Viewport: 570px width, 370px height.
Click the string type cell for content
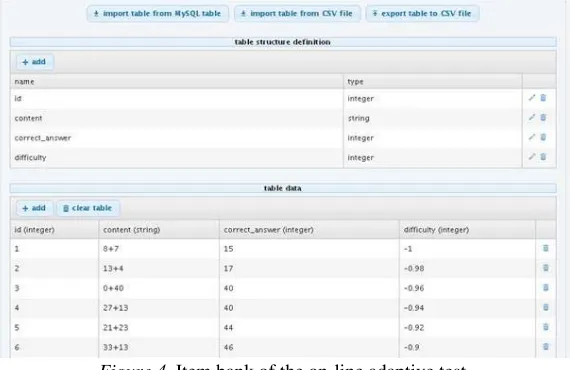(433, 118)
